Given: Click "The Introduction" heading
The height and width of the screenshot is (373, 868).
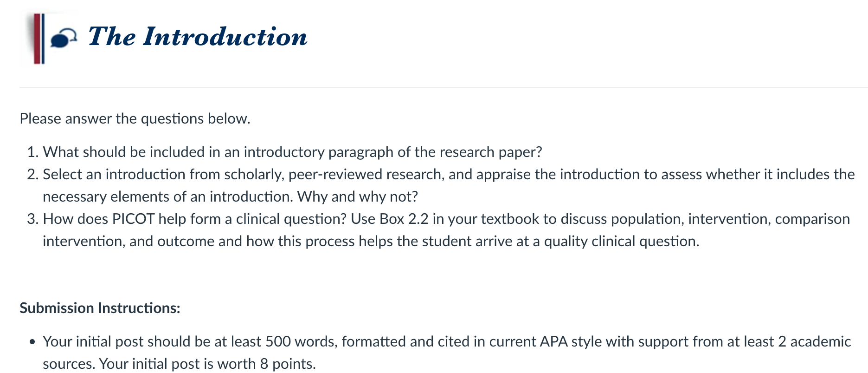Looking at the screenshot, I should click(x=198, y=37).
